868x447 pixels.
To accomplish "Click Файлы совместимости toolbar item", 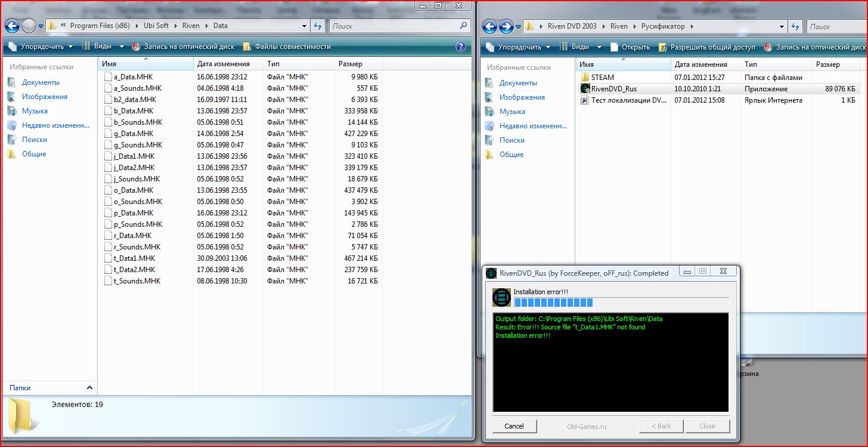I will [287, 47].
